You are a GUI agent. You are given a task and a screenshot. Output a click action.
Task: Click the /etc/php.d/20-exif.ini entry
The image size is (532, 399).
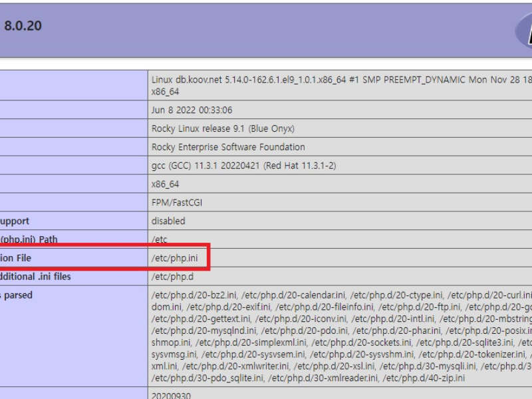[228, 307]
